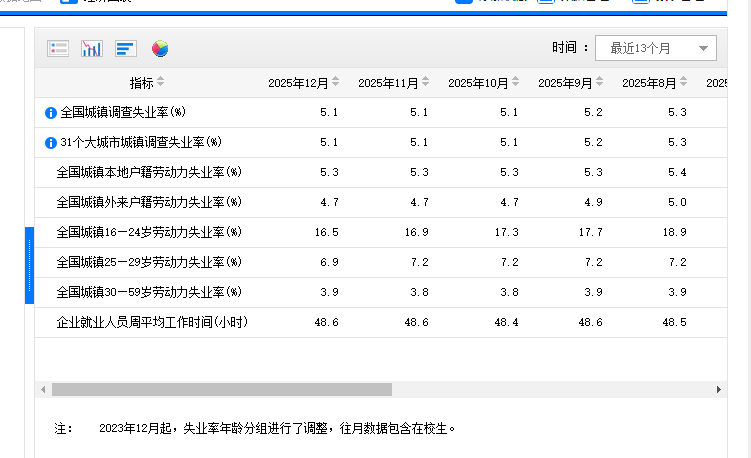This screenshot has width=751, height=458.
Task: Click value 48.4 for working hours in October
Action: 506,322
